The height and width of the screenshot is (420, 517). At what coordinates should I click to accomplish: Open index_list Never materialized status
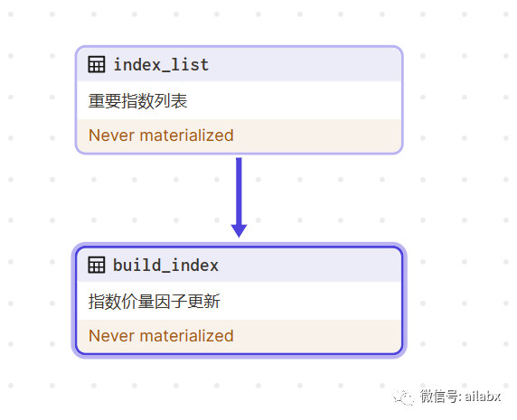[161, 135]
